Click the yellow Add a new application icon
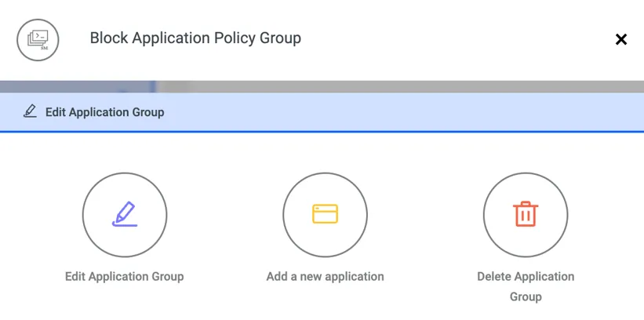 [325, 215]
